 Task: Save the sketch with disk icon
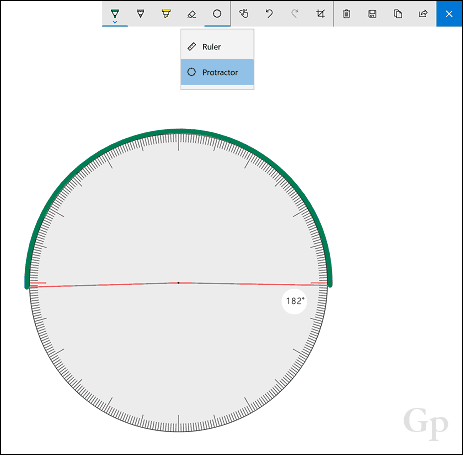point(372,14)
